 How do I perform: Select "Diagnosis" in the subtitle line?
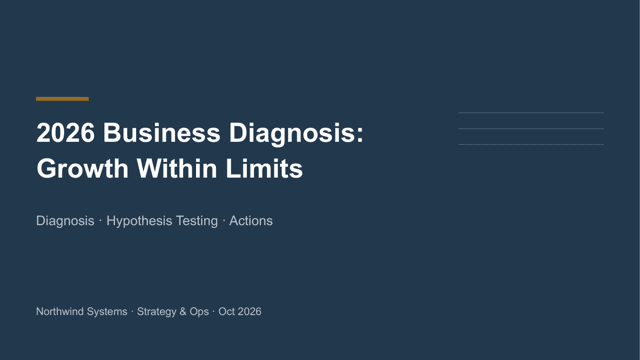(x=65, y=221)
